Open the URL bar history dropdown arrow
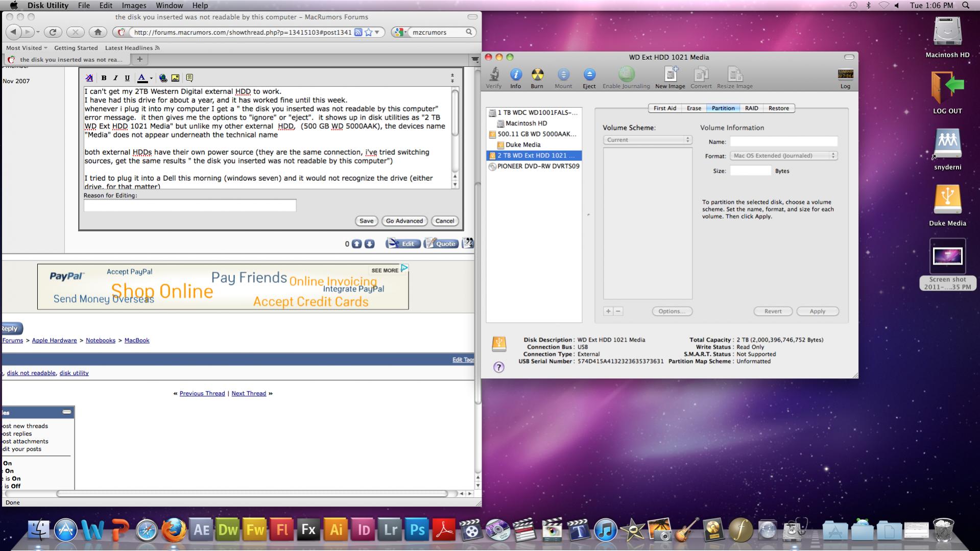The image size is (980, 551). coord(377,32)
